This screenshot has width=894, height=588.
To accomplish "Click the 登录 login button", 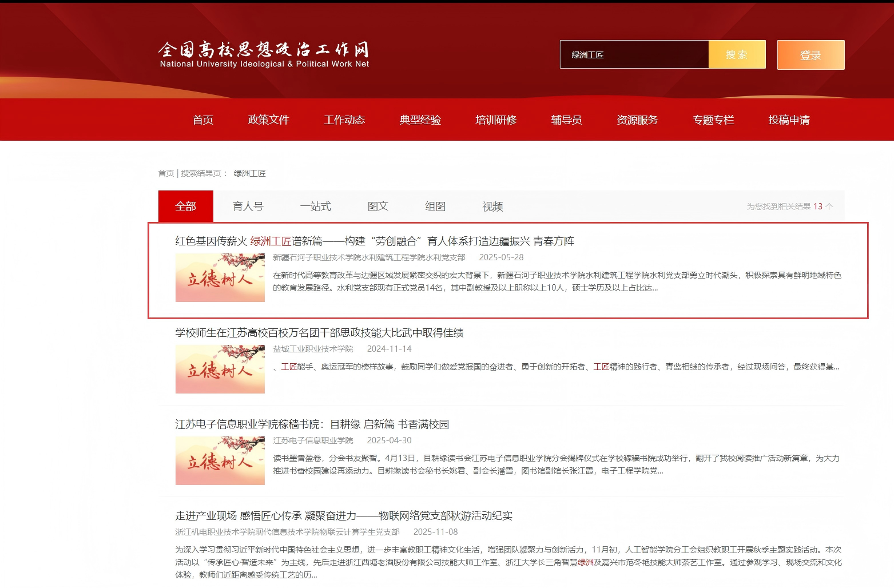I will coord(810,54).
